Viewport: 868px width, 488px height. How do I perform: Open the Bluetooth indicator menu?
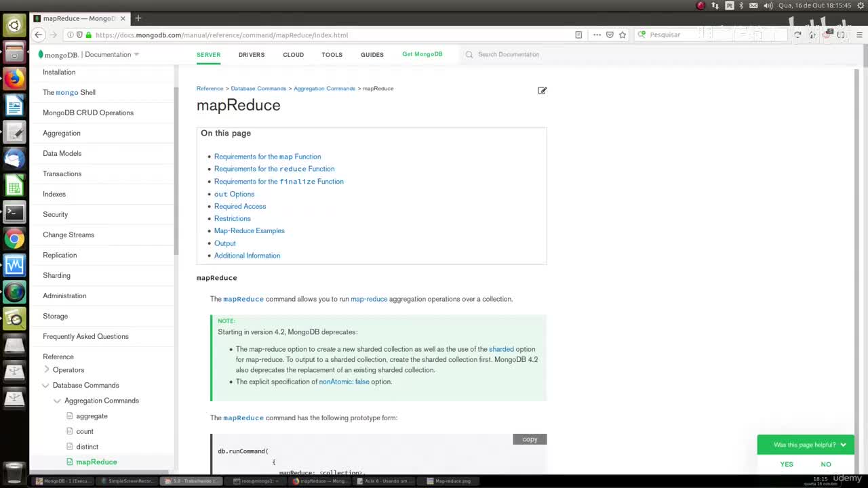[741, 5]
